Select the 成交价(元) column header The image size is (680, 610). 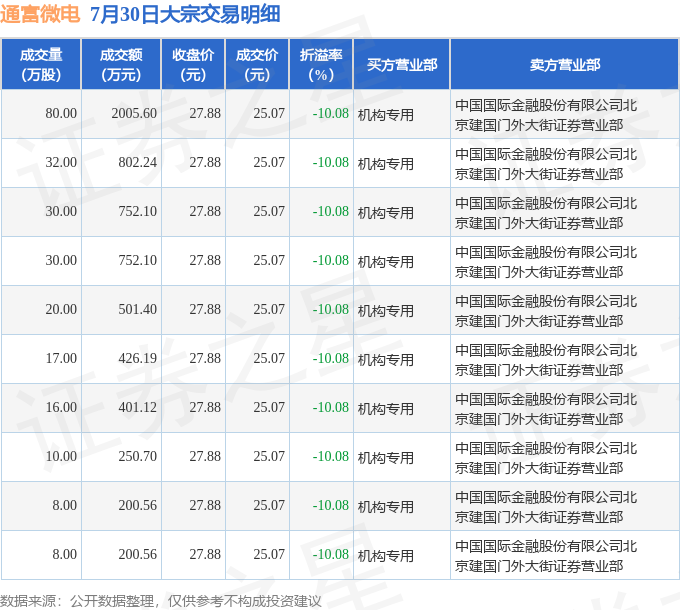(x=256, y=64)
